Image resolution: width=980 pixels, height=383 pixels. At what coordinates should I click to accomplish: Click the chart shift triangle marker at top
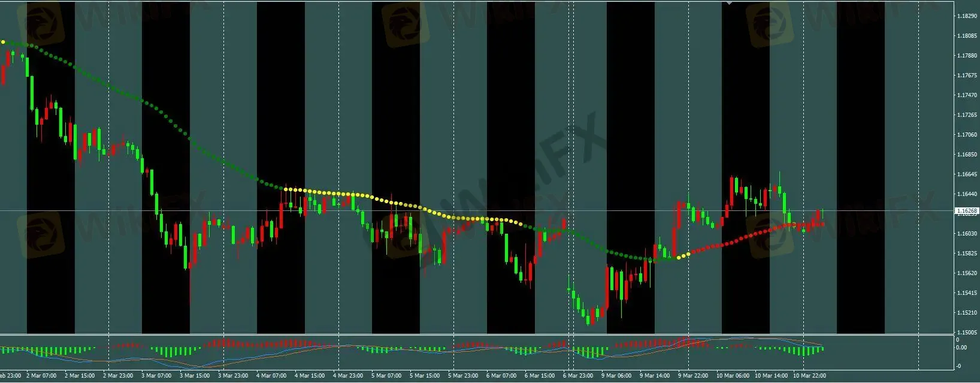click(x=729, y=3)
